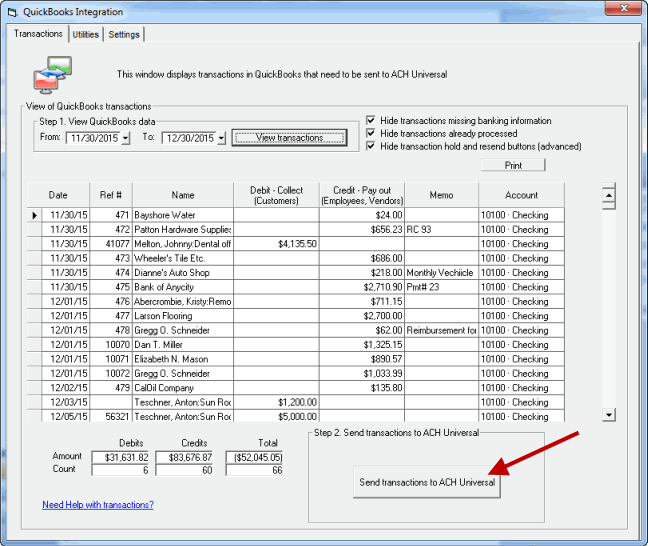
Task: Select the Melton, Johnny:Dental off cell
Action: coord(183,244)
